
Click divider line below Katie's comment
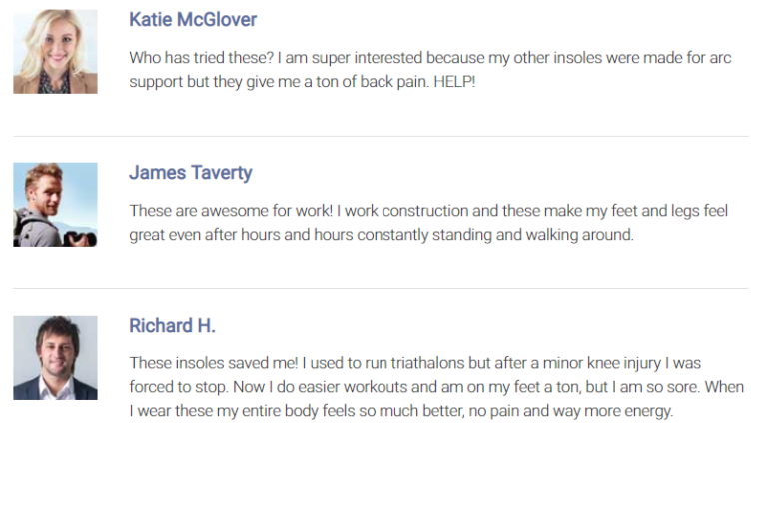381,136
